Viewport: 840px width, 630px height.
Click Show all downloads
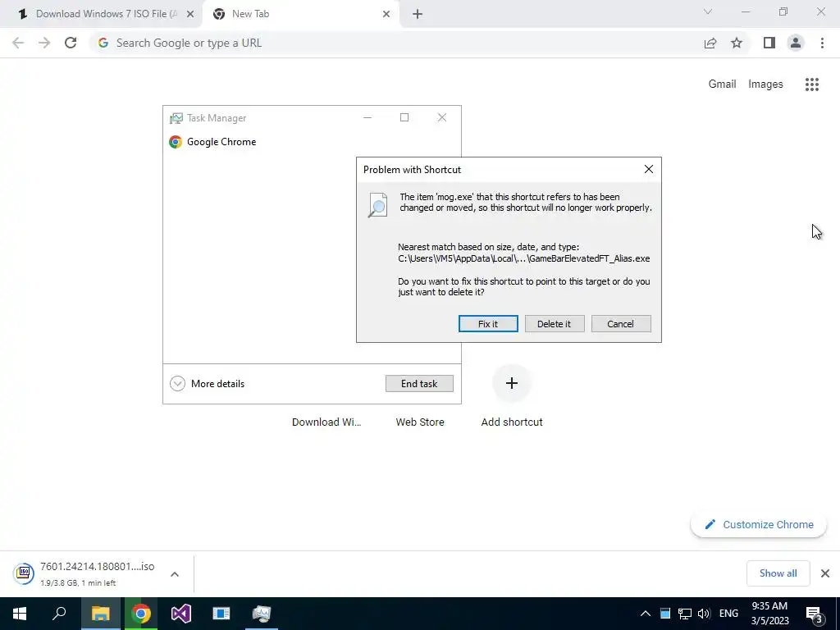coord(778,573)
